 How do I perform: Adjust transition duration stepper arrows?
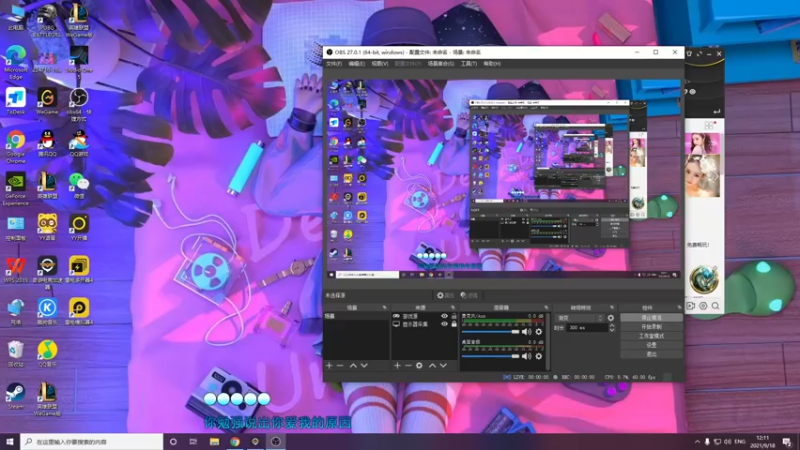612,328
